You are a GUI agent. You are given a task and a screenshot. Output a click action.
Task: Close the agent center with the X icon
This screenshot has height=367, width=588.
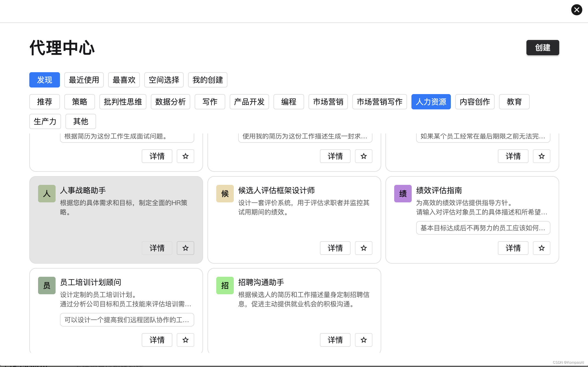[577, 10]
